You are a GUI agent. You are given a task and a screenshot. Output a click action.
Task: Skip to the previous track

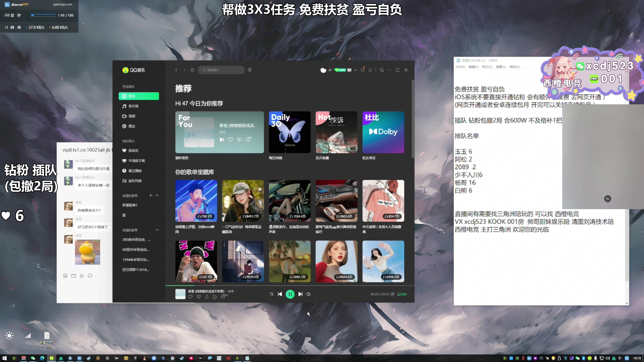click(280, 294)
